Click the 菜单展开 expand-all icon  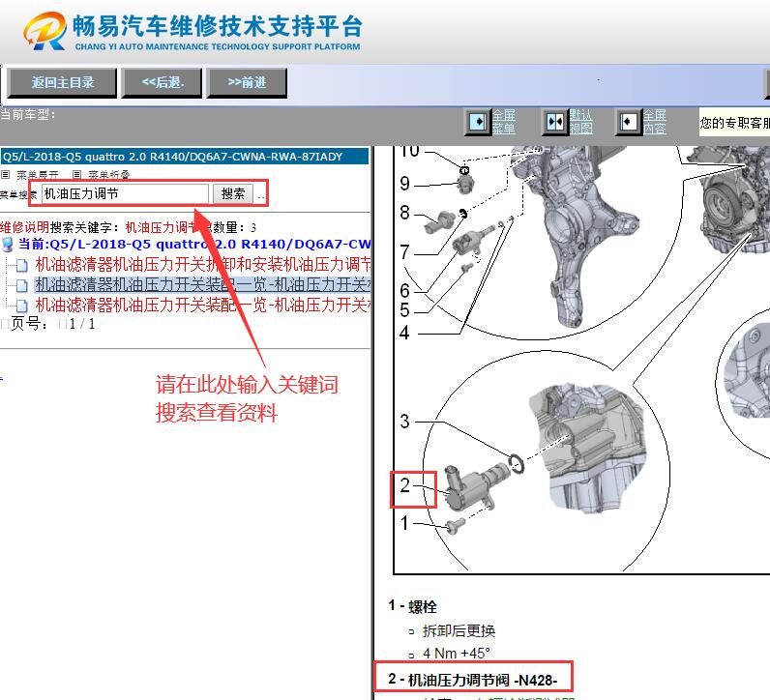click(x=6, y=174)
